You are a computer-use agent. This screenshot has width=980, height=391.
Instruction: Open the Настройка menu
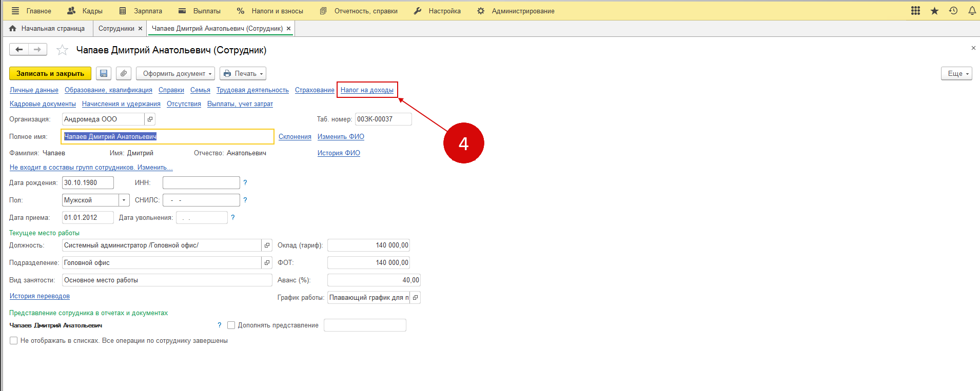tap(437, 11)
